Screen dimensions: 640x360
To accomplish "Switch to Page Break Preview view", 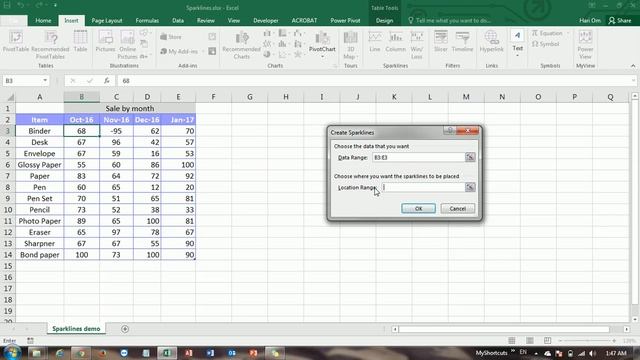I will coord(547,340).
